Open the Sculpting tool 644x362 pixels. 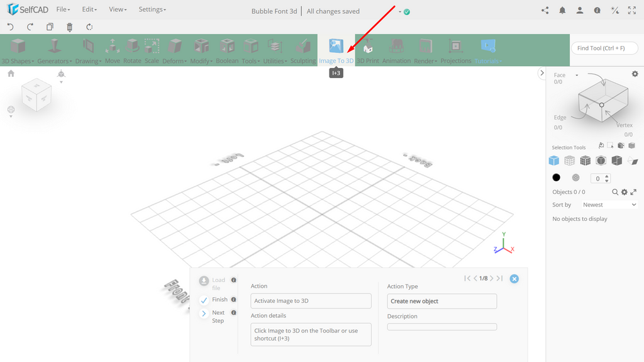click(303, 50)
